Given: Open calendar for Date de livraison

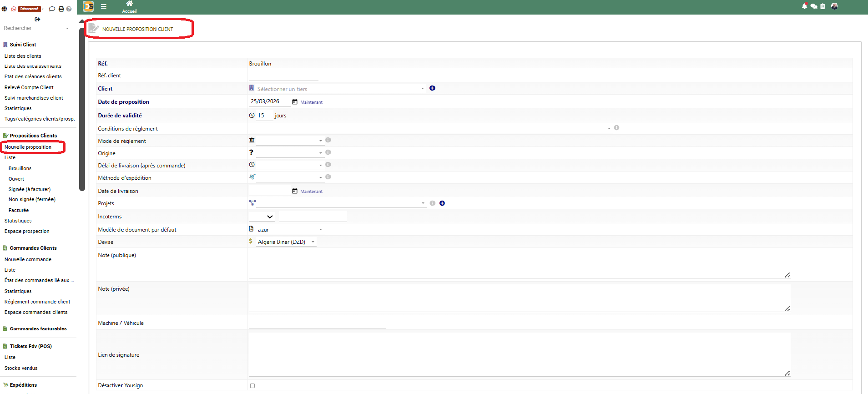Looking at the screenshot, I should 295,191.
